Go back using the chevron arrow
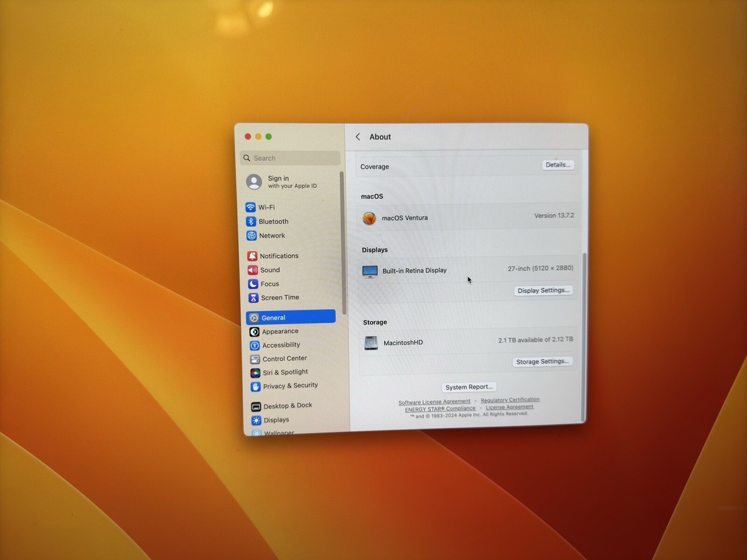Image resolution: width=747 pixels, height=560 pixels. click(x=358, y=137)
